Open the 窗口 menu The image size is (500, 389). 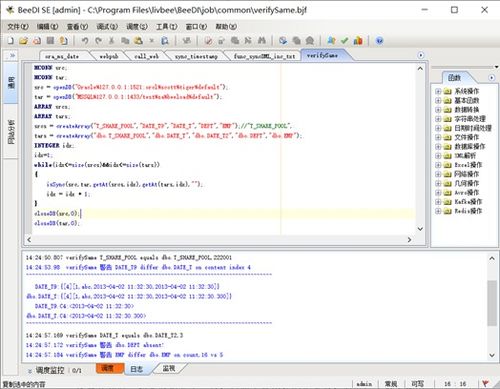coord(196,27)
